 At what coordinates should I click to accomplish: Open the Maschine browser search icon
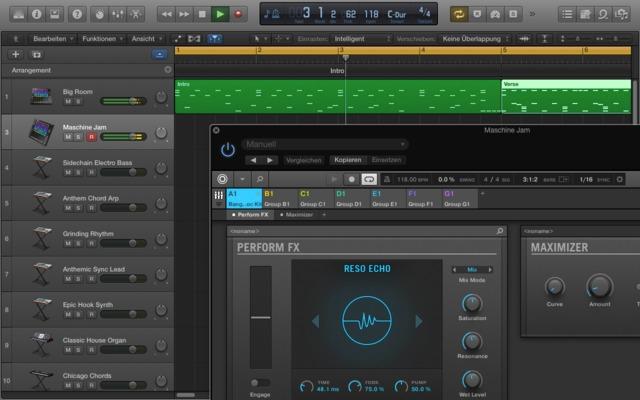tap(260, 179)
